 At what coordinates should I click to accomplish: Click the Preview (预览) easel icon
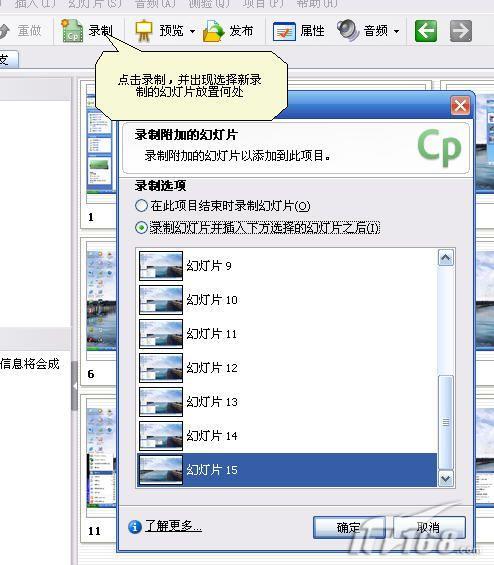[144, 30]
